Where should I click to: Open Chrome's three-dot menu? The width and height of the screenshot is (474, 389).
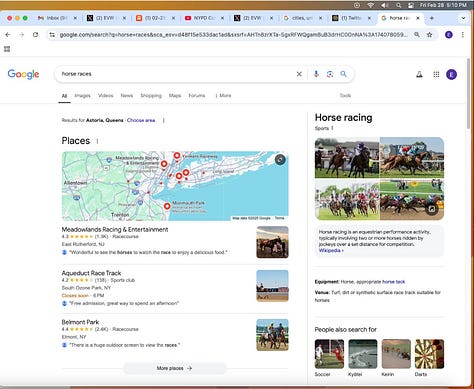tap(463, 35)
